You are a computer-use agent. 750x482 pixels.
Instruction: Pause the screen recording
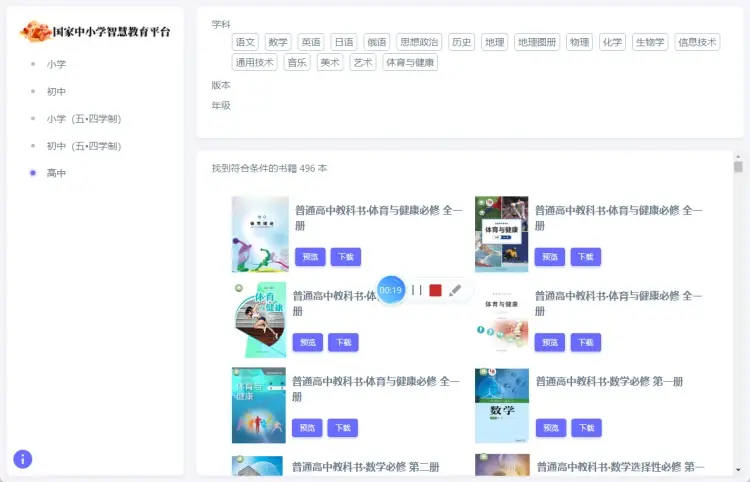[x=417, y=290]
